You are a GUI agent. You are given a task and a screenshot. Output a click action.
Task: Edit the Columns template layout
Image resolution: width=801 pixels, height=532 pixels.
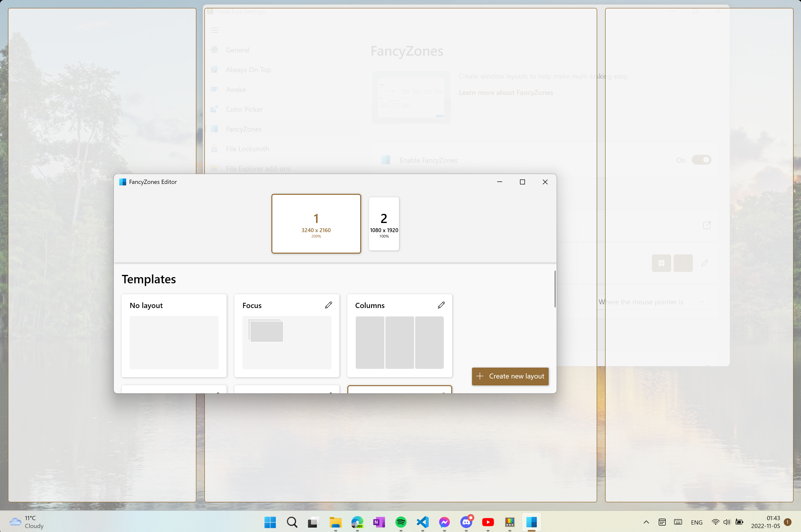tap(441, 305)
